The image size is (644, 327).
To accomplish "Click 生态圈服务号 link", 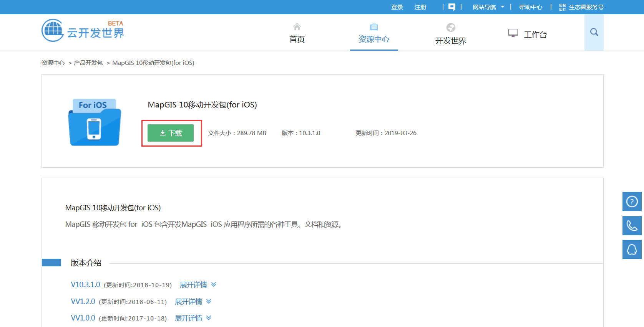I will pyautogui.click(x=586, y=7).
